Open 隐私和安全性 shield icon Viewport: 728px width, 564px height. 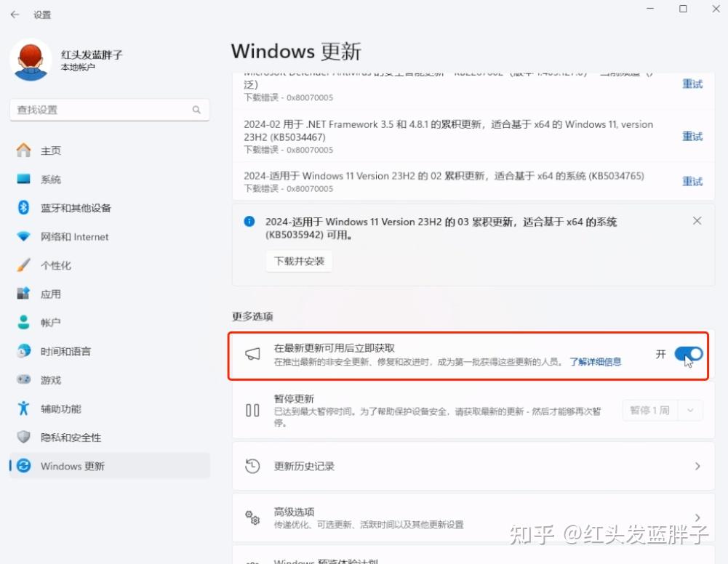[23, 437]
